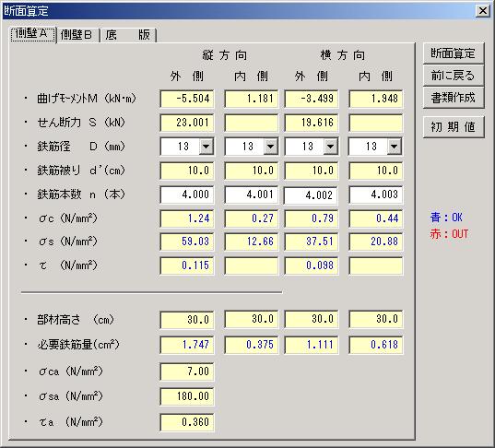Screen dimensions: 495x448
Task: Click σsa field showing 180.00
Action: pyautogui.click(x=187, y=396)
